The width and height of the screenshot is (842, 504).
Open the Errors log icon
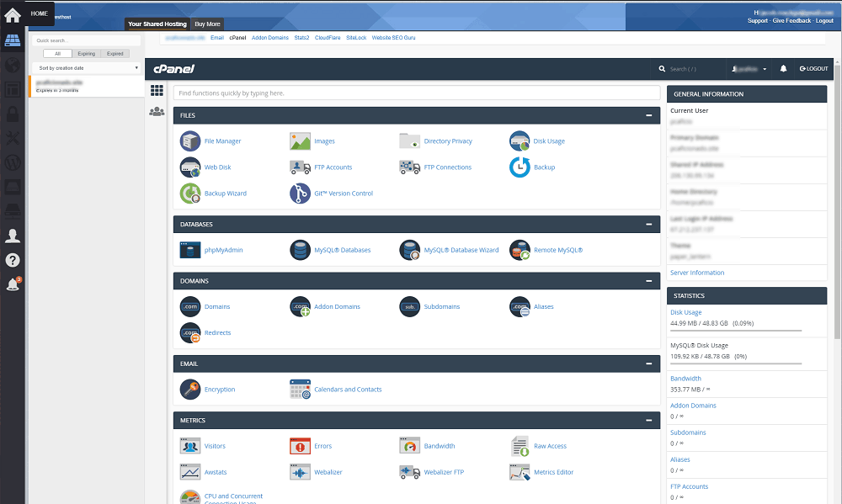click(x=301, y=446)
